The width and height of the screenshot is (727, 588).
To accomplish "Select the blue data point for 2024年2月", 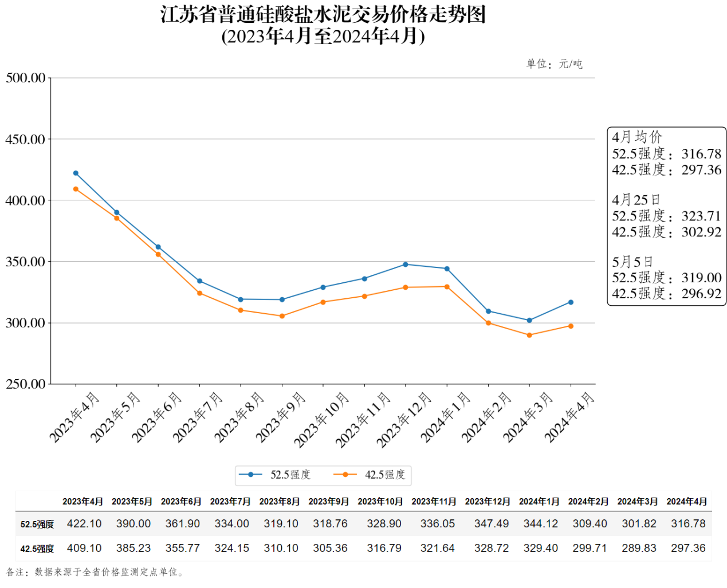I will [488, 311].
